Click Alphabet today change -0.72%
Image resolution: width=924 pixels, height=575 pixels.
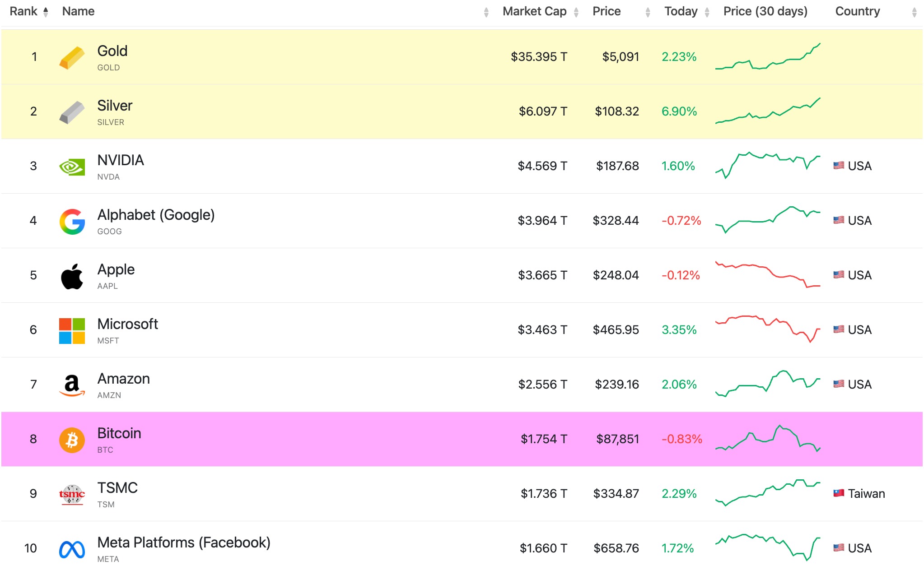pos(681,221)
